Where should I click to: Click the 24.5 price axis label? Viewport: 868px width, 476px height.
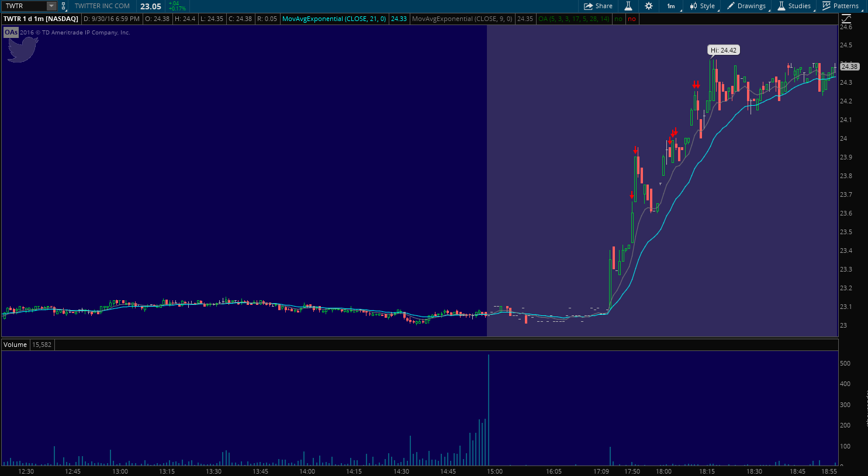(846, 45)
